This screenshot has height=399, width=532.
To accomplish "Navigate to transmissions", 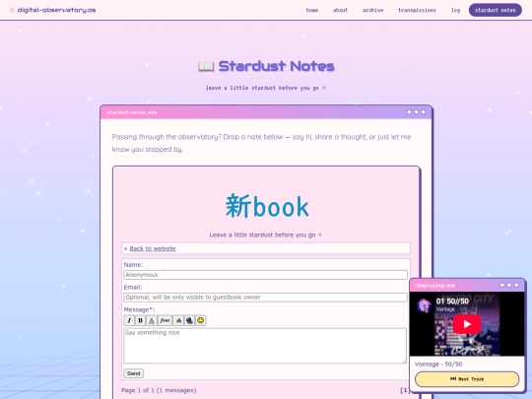I will click(417, 10).
